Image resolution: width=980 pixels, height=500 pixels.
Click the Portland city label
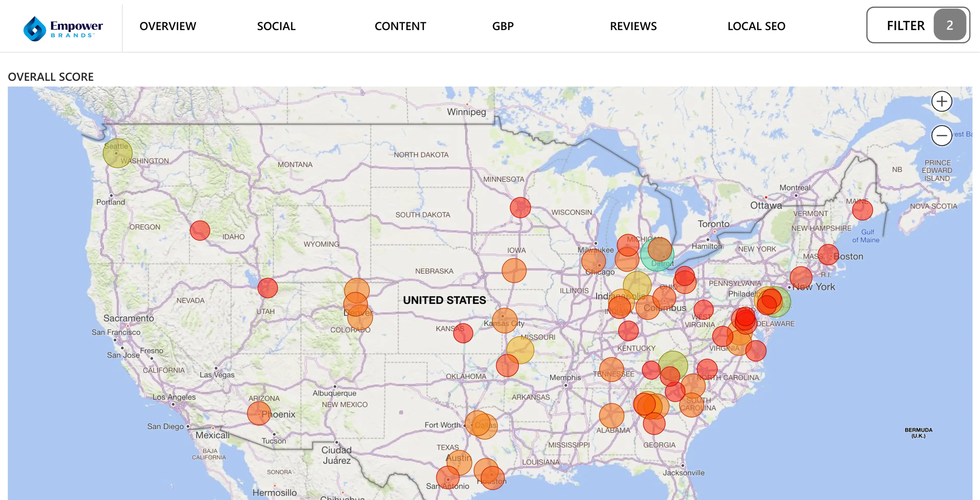click(110, 202)
